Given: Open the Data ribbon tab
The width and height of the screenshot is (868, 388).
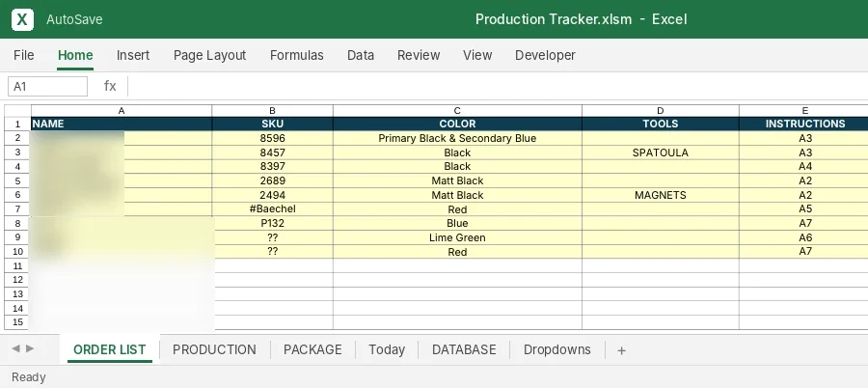Looking at the screenshot, I should [361, 55].
